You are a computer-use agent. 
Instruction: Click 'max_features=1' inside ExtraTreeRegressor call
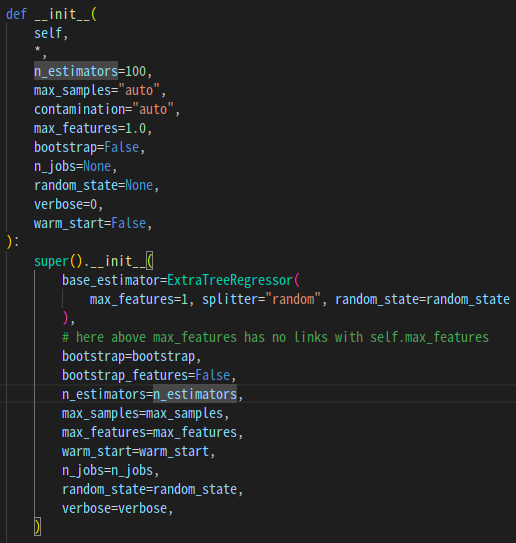point(139,299)
